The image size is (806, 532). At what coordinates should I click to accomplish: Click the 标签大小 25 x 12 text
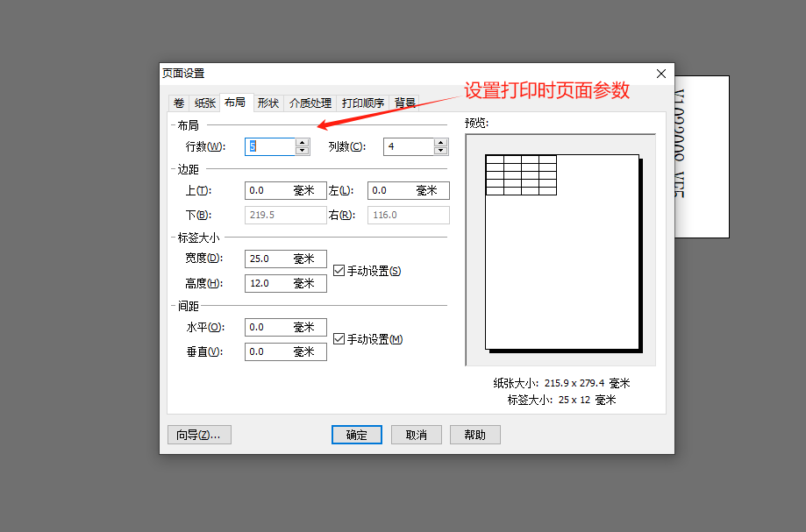coord(561,400)
